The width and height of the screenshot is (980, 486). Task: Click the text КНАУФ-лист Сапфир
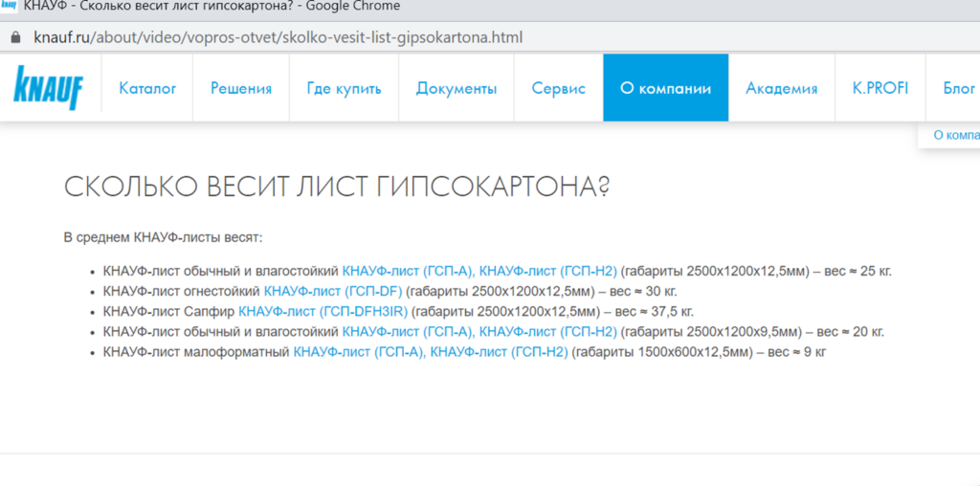[x=168, y=311]
